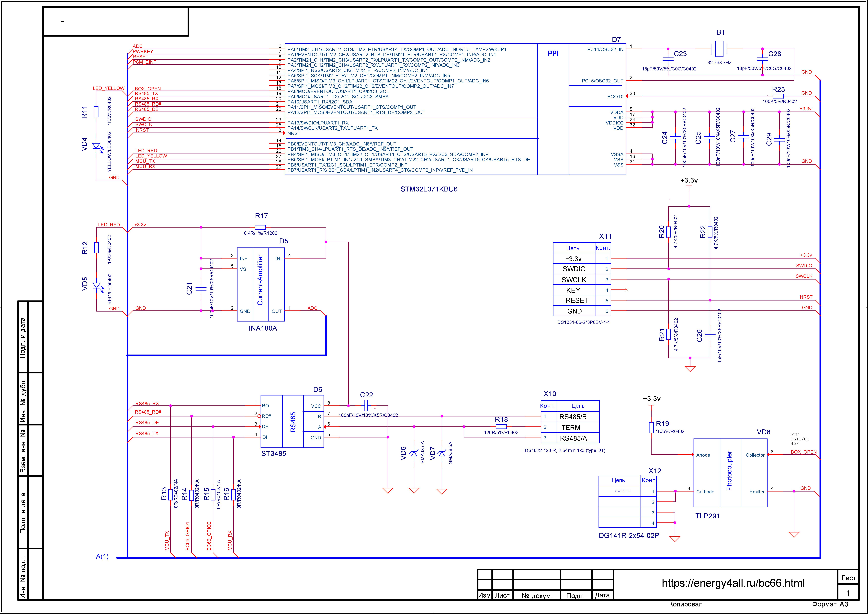Select the RESET row in X11 table
Screen dimensions: 868x614
tap(582, 300)
